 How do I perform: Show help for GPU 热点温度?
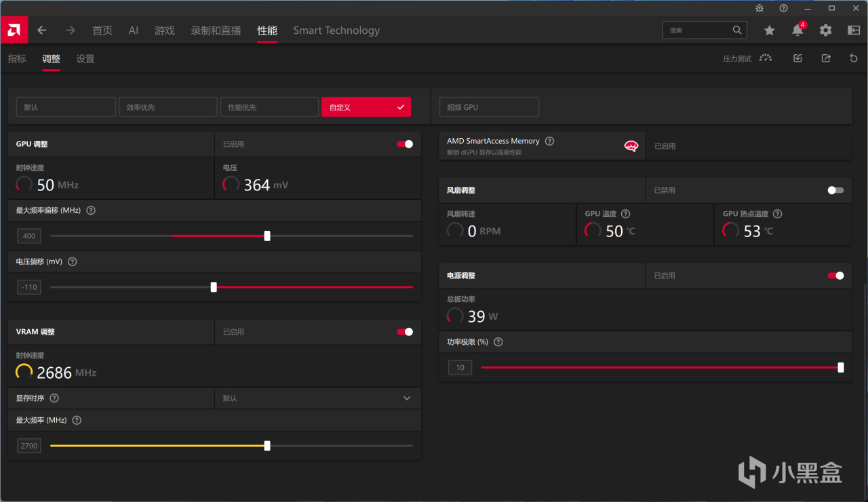777,213
